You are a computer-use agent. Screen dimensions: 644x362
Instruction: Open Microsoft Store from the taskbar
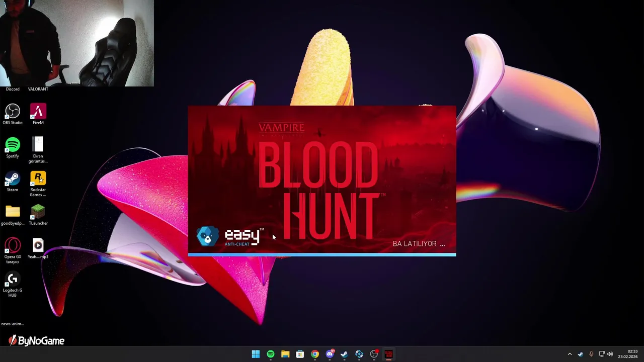click(300, 354)
